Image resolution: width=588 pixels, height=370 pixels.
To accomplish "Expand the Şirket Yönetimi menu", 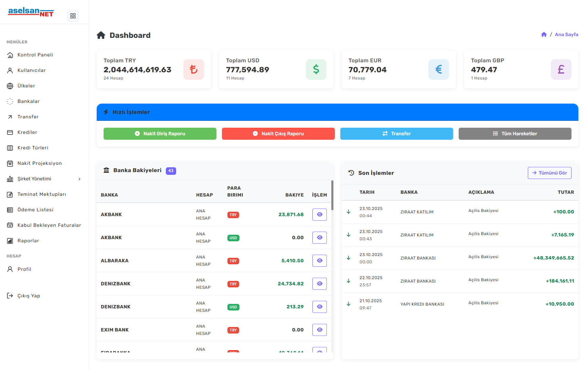I will click(44, 179).
